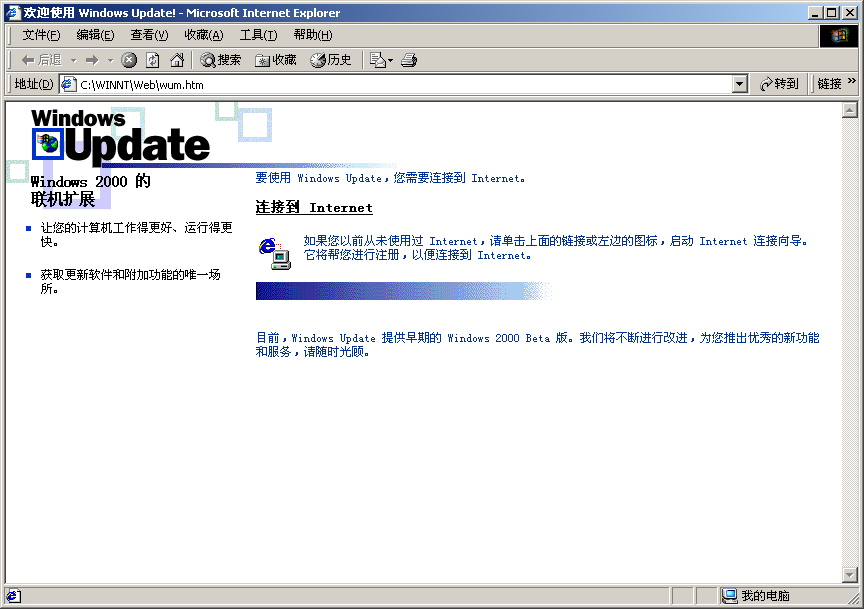The width and height of the screenshot is (864, 610).
Task: Click the 转到 (Go) button
Action: (779, 84)
